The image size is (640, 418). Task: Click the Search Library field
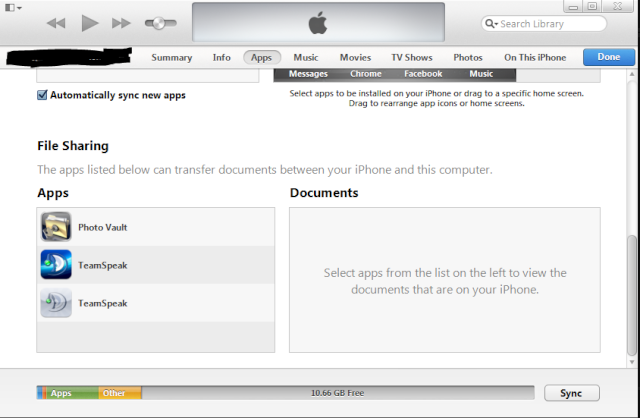coord(544,24)
